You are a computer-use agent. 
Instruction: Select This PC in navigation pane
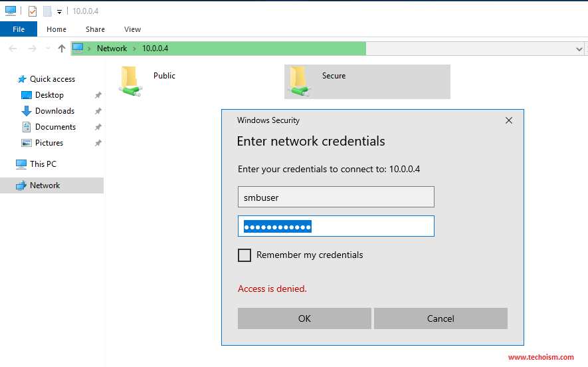[43, 164]
